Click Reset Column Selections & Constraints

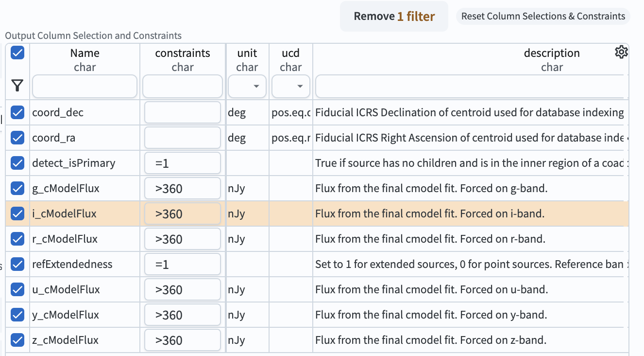[x=542, y=16]
